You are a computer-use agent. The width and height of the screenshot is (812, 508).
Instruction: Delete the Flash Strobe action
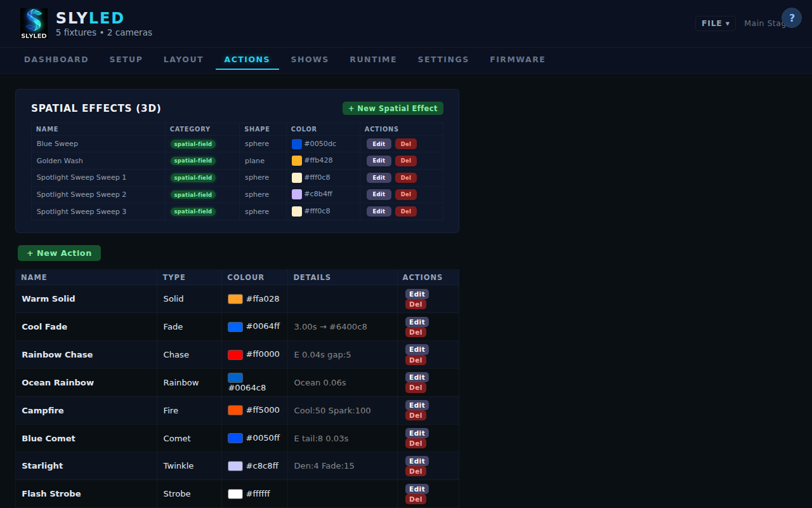click(x=416, y=499)
